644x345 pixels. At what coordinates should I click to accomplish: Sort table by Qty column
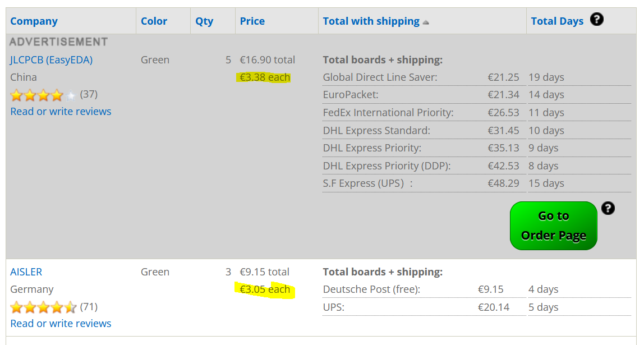click(204, 21)
